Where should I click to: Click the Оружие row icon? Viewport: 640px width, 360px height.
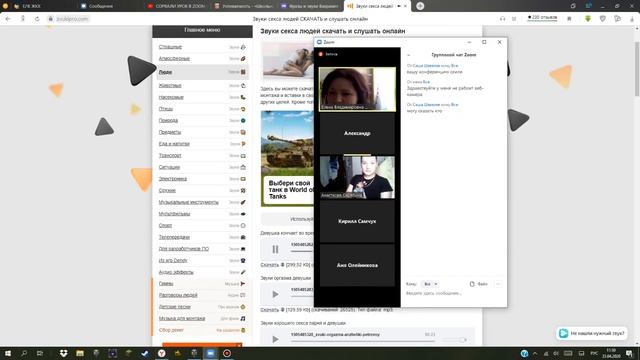pos(243,191)
